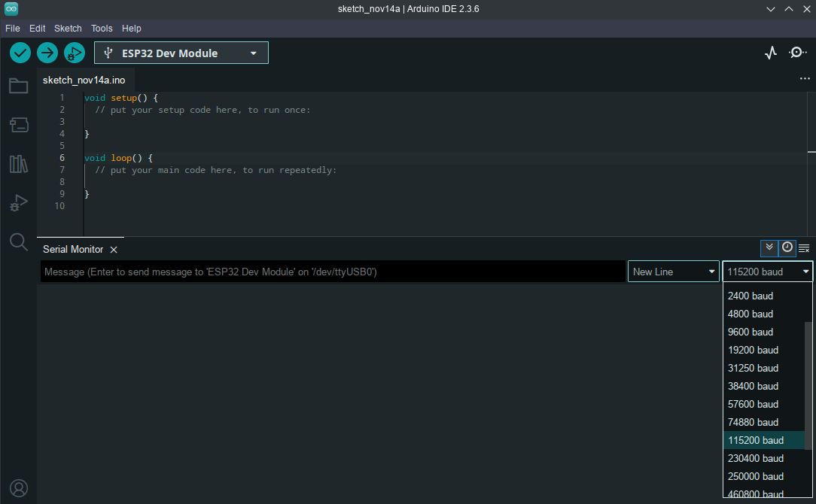The width and height of the screenshot is (816, 504).
Task: Select 57600 baud from the list
Action: pos(763,404)
